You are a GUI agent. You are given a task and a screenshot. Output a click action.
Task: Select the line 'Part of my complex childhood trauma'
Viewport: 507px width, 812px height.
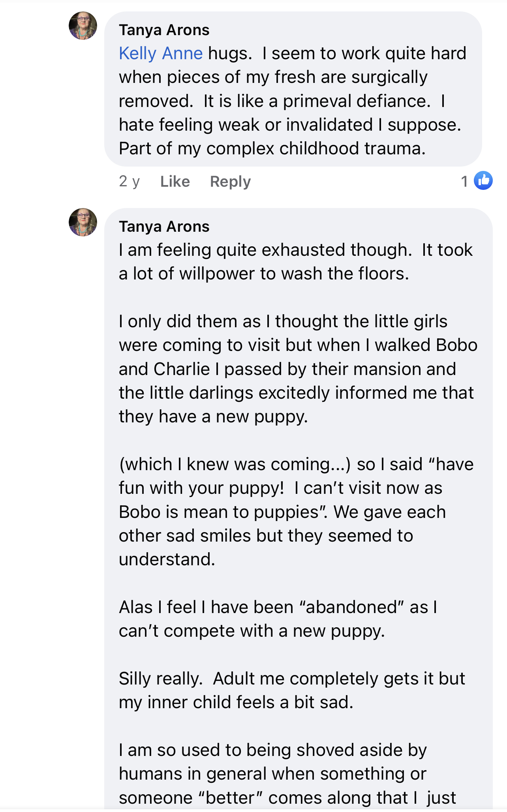pos(272,148)
